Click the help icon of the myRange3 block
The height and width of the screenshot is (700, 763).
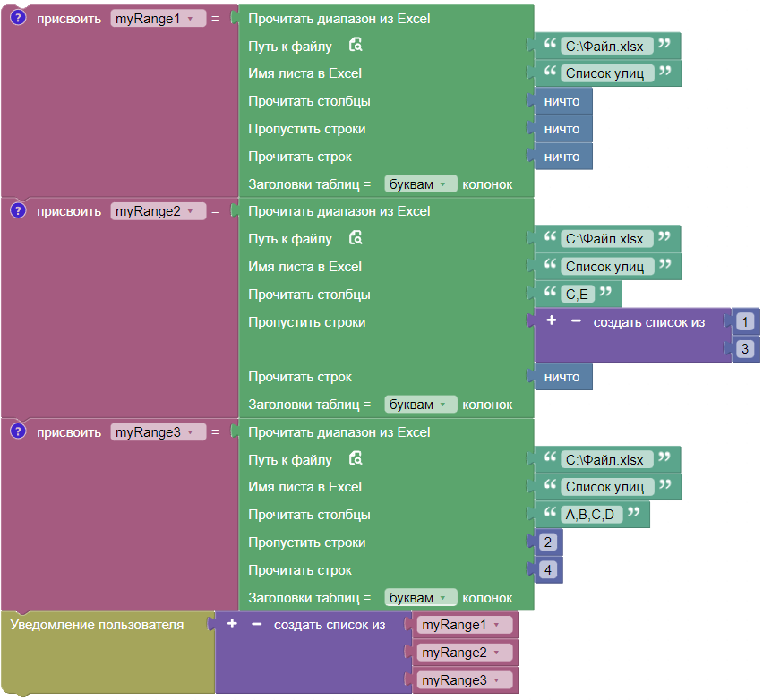tap(18, 431)
